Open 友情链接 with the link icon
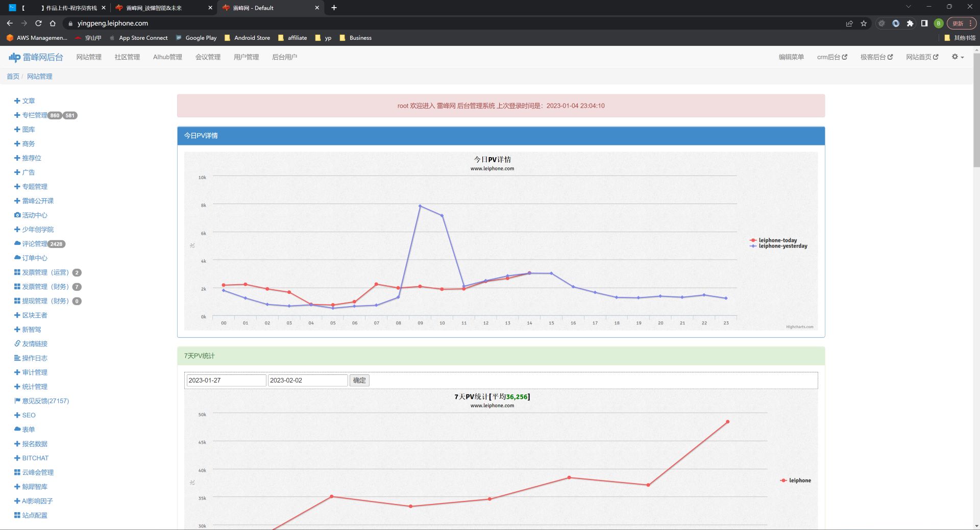 pos(31,344)
